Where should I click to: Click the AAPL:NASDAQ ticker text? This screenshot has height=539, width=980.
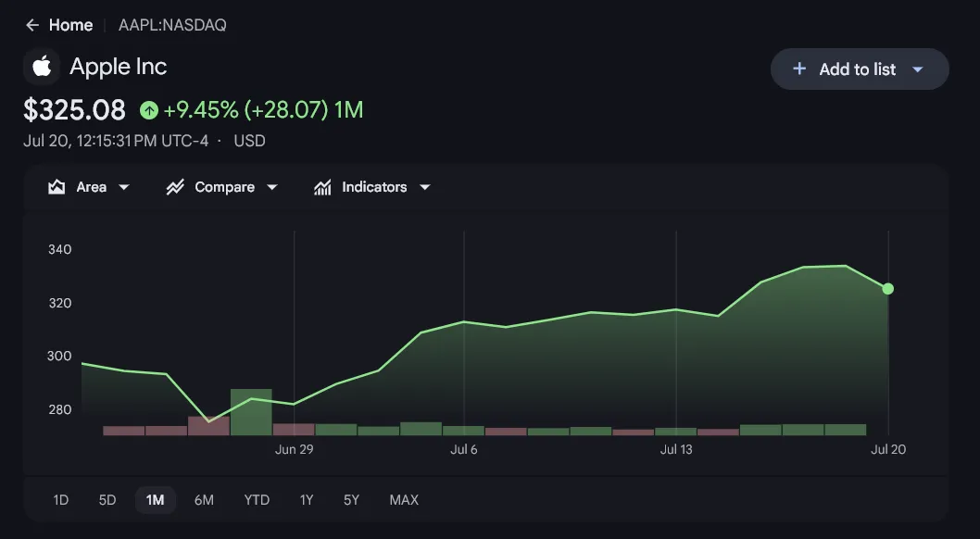tap(172, 25)
